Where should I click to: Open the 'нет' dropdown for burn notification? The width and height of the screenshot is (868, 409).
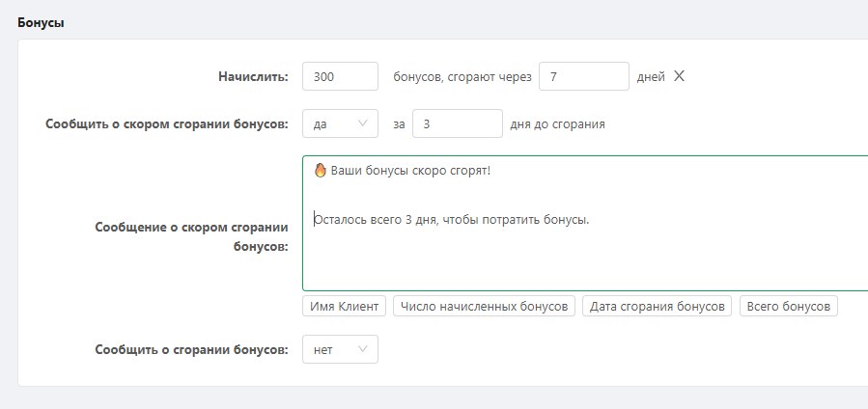coord(340,349)
